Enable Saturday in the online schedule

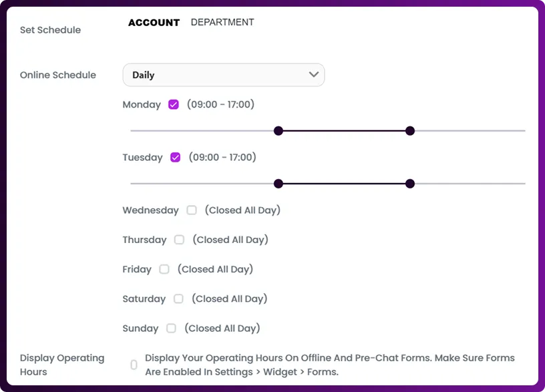coord(178,299)
